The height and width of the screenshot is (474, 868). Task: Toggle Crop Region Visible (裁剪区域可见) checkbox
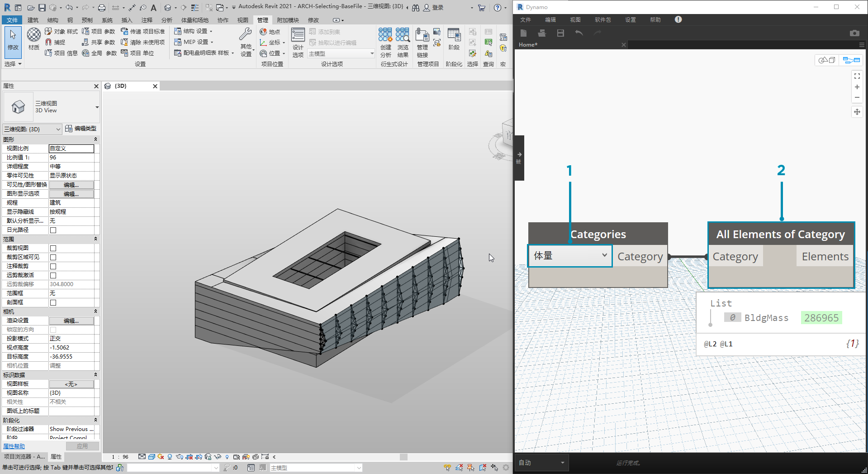tap(53, 257)
